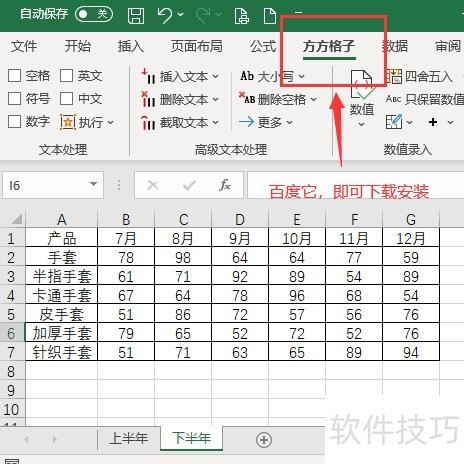Image resolution: width=464 pixels, height=464 pixels.
Task: Switch to the 方方格子 ribbon tab
Action: pos(329,46)
